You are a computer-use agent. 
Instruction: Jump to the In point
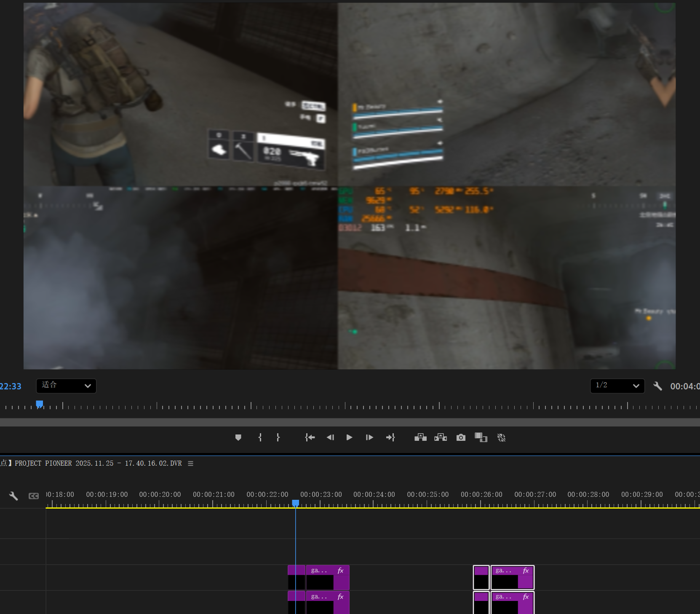point(310,437)
